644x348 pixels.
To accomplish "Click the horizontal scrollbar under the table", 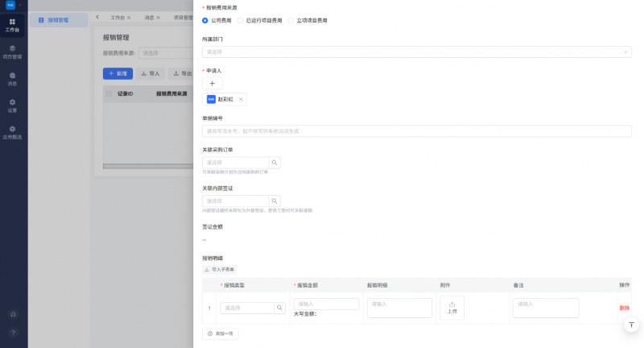I will click(x=148, y=167).
